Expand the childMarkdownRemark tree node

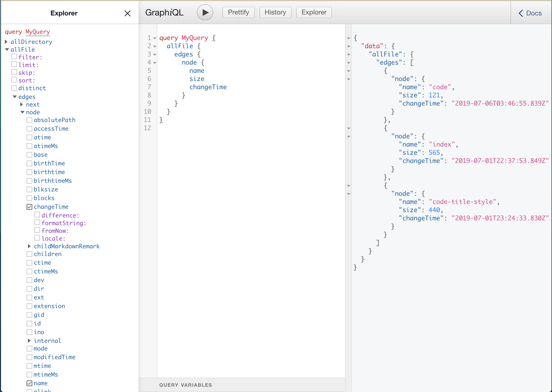click(x=29, y=246)
